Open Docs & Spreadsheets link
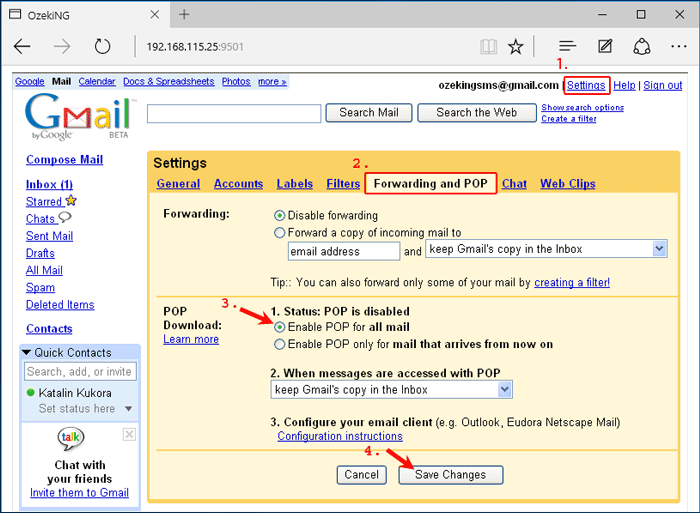The image size is (700, 513). click(169, 82)
